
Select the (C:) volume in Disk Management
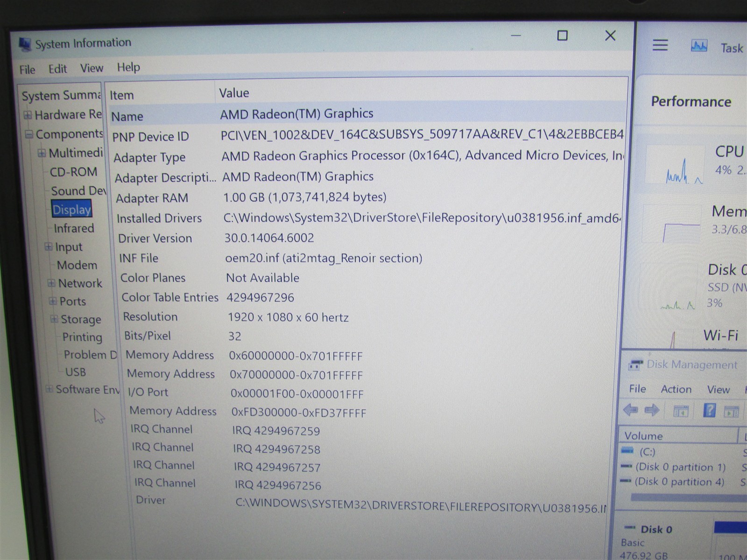point(647,452)
